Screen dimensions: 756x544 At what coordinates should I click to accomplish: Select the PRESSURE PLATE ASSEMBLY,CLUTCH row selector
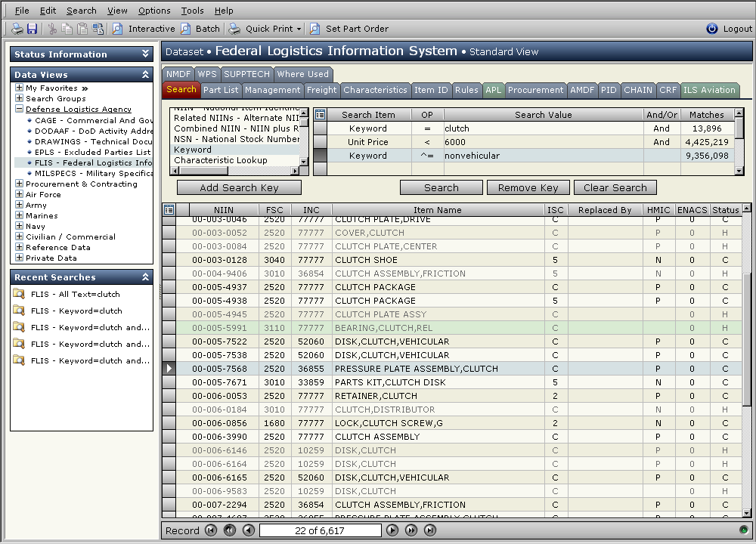[169, 369]
